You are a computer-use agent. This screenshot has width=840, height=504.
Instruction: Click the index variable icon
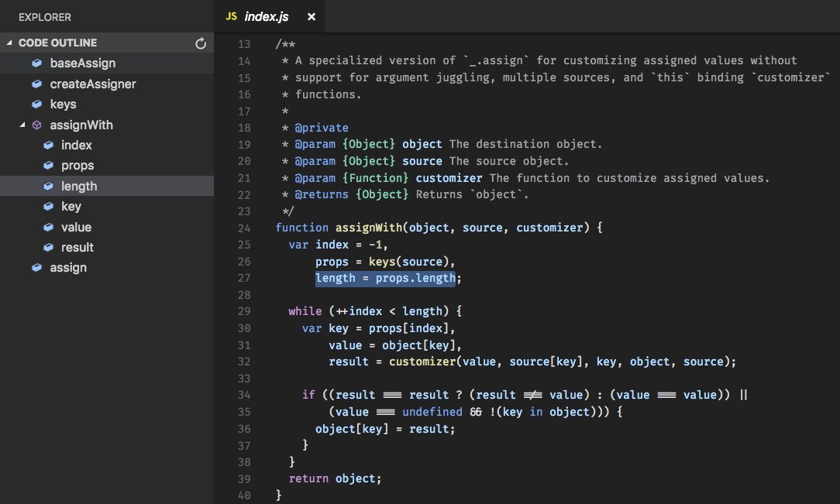tap(48, 145)
